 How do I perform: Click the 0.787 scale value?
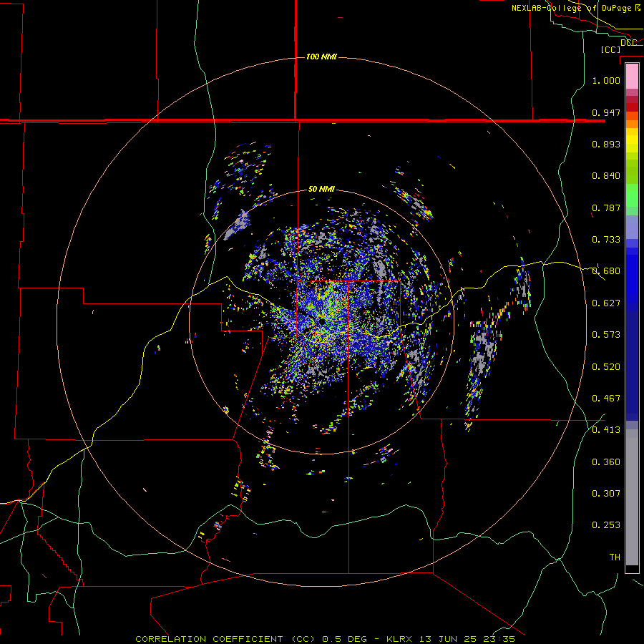606,208
